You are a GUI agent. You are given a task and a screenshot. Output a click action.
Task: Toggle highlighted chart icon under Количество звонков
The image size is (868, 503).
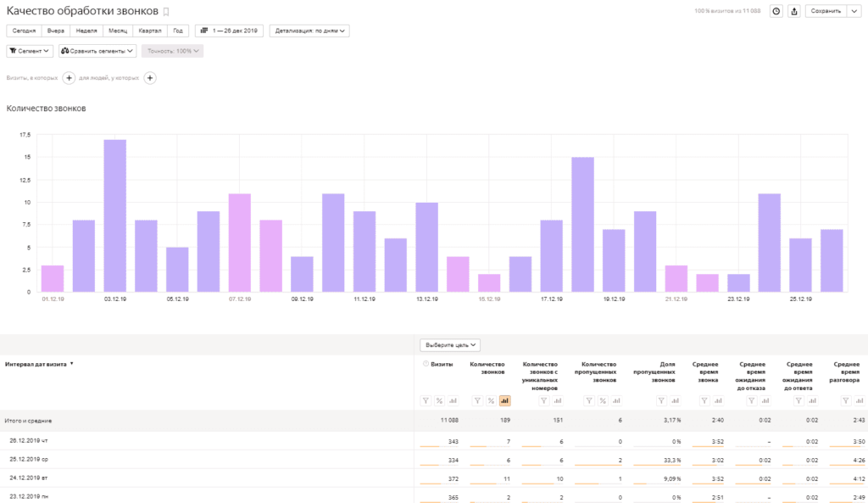click(505, 400)
